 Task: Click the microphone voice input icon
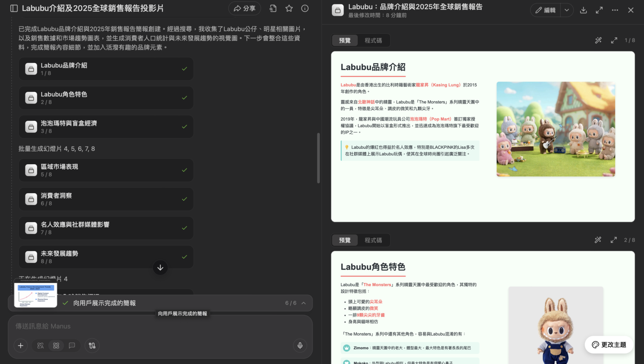click(x=300, y=345)
